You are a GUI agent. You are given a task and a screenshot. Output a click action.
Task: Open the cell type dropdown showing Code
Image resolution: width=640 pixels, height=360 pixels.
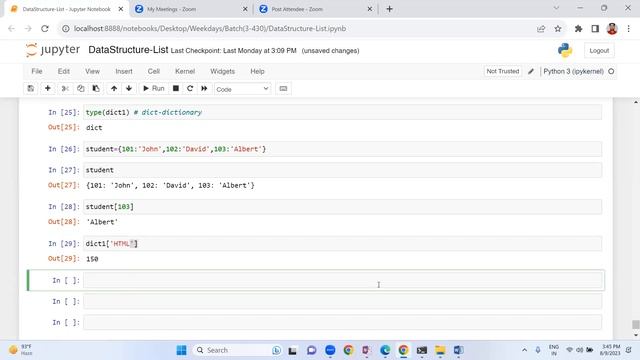tap(242, 89)
